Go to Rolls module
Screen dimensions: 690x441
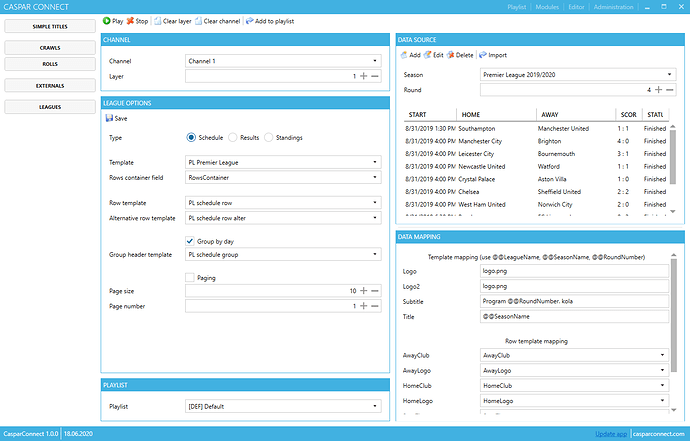click(x=50, y=64)
